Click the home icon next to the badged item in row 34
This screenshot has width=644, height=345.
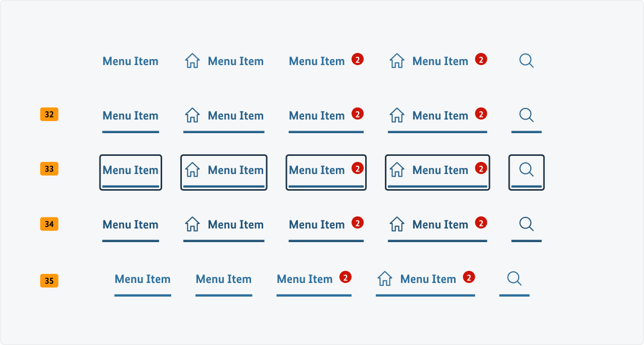coord(397,224)
